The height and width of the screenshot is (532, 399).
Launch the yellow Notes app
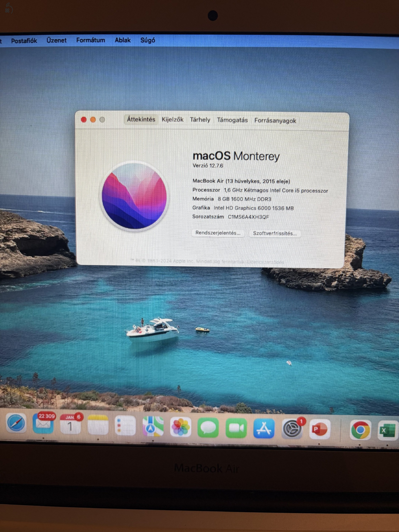98,425
